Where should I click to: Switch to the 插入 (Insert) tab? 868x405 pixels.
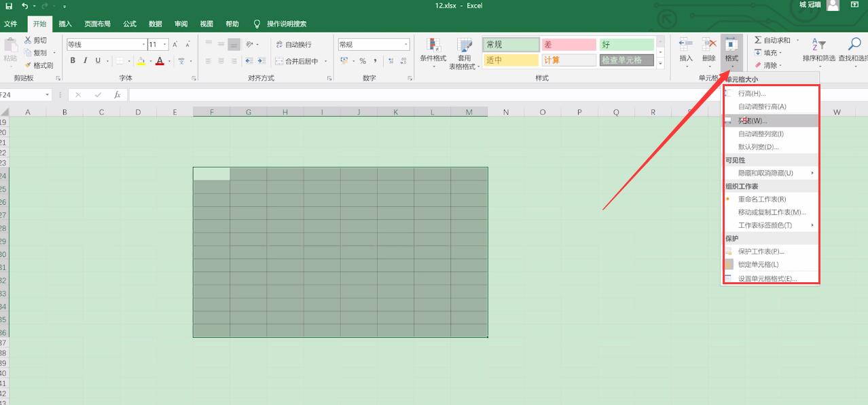(x=65, y=24)
